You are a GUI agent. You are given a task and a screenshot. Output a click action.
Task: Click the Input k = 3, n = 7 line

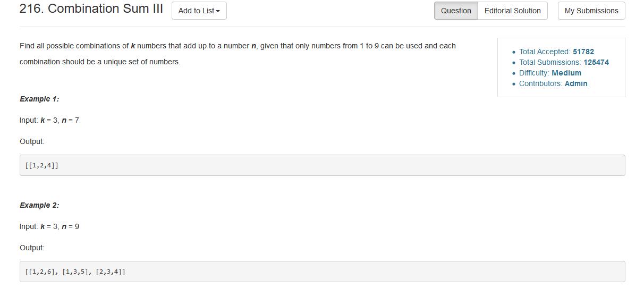coord(49,120)
